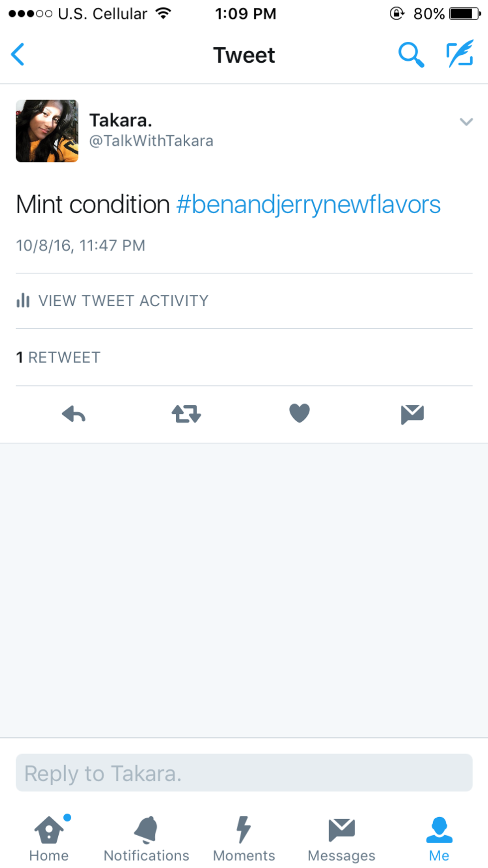Switch to the Home tab
Screen dimensions: 488x868
(x=49, y=839)
